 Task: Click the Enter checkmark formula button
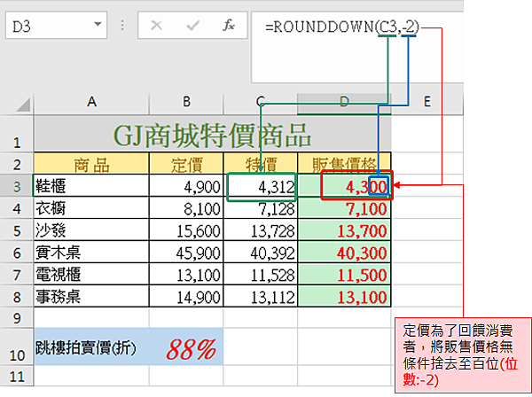pyautogui.click(x=192, y=26)
